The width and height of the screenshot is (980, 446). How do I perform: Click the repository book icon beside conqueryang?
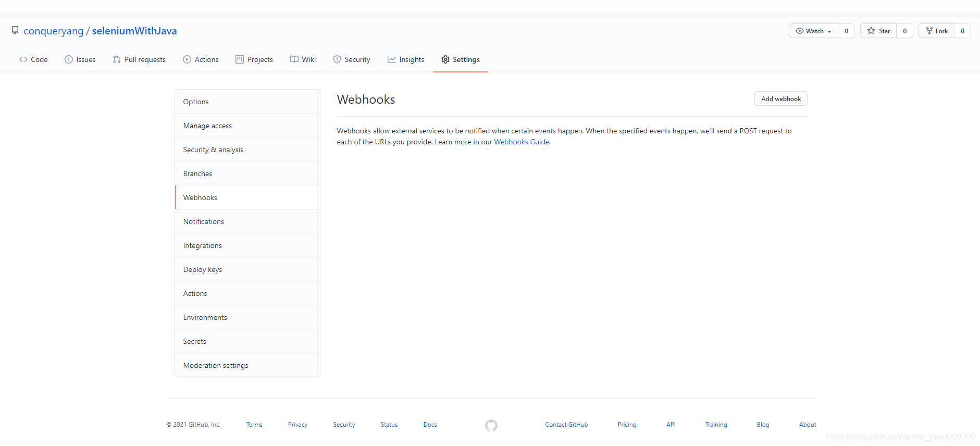click(15, 30)
